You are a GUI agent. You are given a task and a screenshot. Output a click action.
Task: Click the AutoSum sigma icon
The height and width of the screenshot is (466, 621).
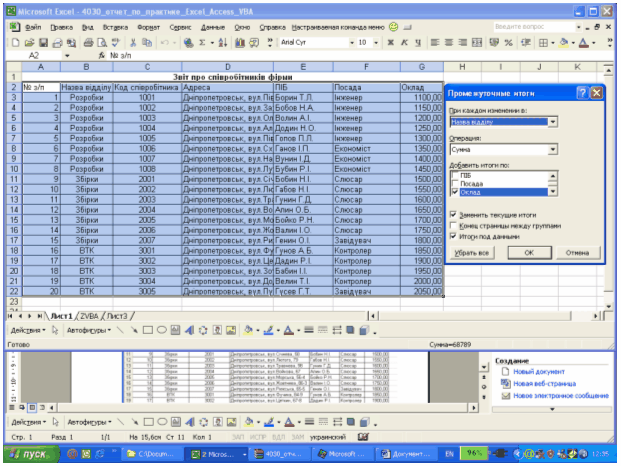click(201, 44)
